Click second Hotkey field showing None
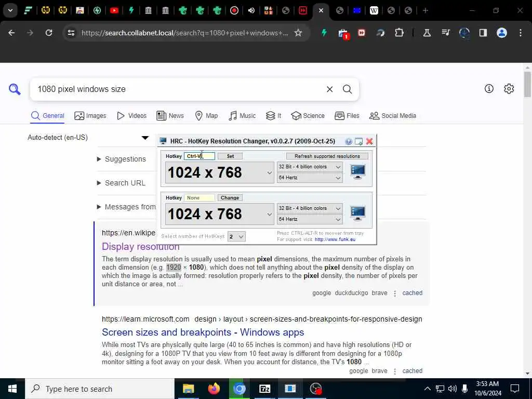532x399 pixels. [x=199, y=197]
